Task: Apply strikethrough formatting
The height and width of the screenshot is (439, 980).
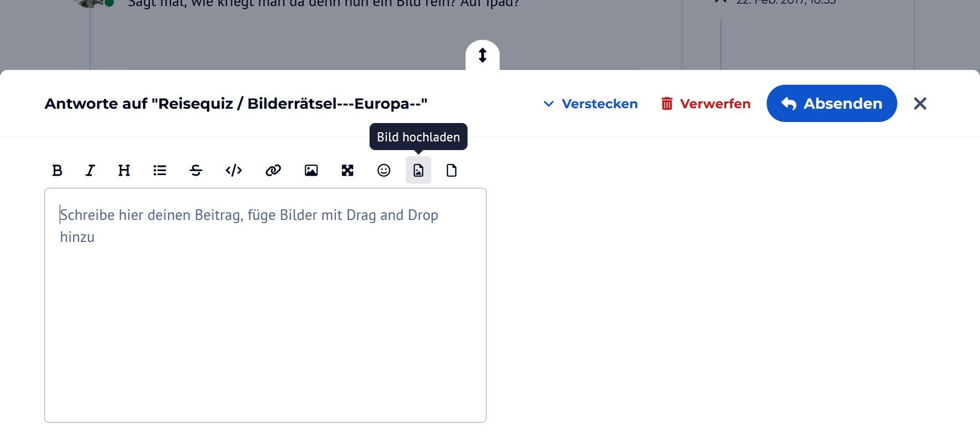Action: (x=196, y=170)
